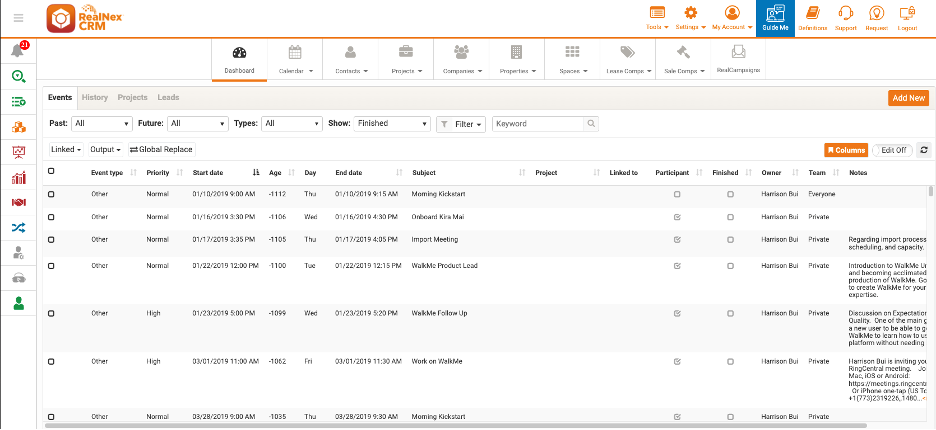The image size is (936, 430).
Task: Open the Companies nav menu
Action: click(462, 59)
